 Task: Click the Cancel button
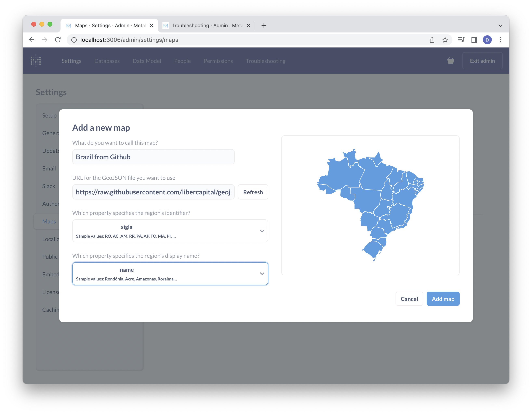click(x=409, y=299)
